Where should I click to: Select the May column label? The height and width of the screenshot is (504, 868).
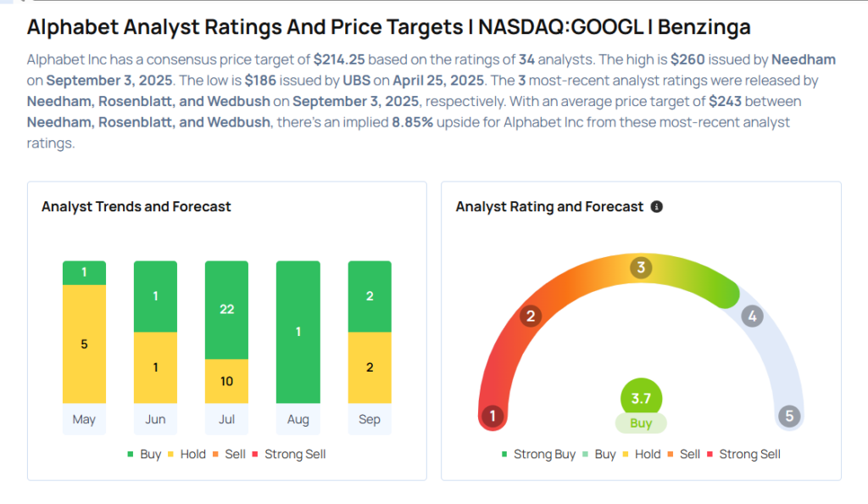(84, 419)
